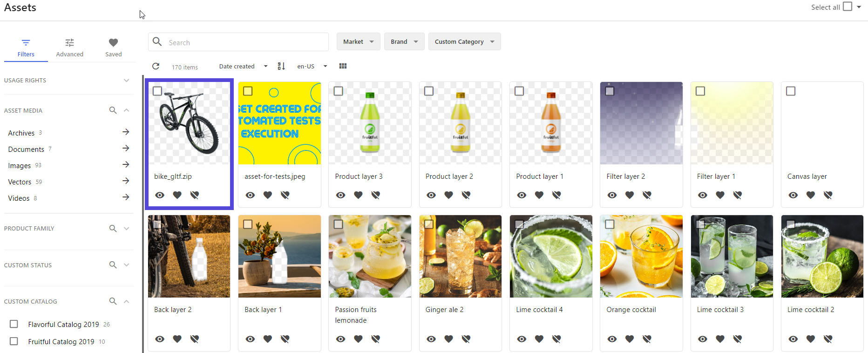Click the arrow next to the Images filter

click(126, 165)
